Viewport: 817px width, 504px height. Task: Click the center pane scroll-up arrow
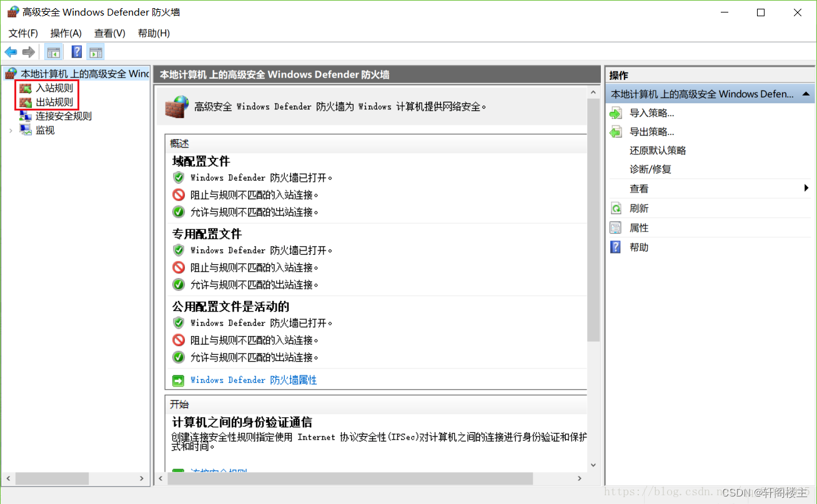[x=593, y=92]
